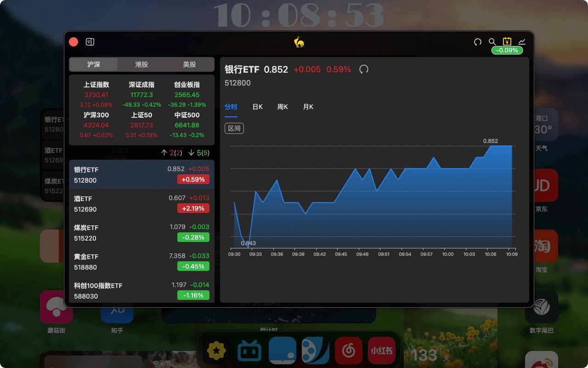This screenshot has height=368, width=588.
Task: Open the 上证指数 index cell
Action: click(x=96, y=95)
